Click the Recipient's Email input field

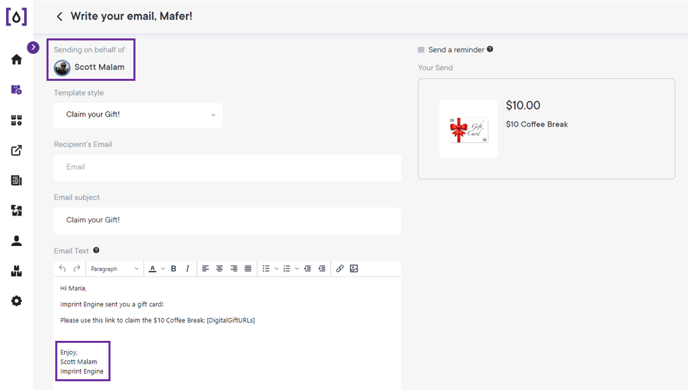(227, 167)
